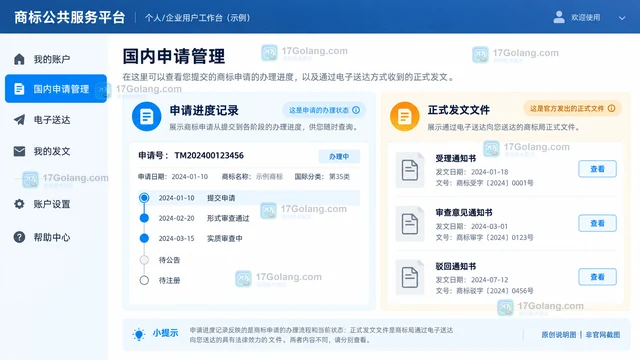This screenshot has width=640, height=360.
Task: Select timeline marker for 实质审查中 step
Action: (x=144, y=238)
